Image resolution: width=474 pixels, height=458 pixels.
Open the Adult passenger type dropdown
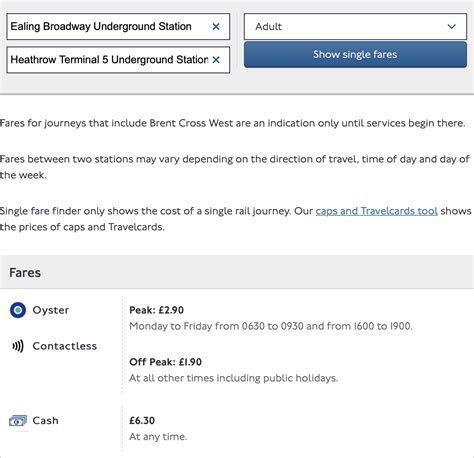point(355,27)
